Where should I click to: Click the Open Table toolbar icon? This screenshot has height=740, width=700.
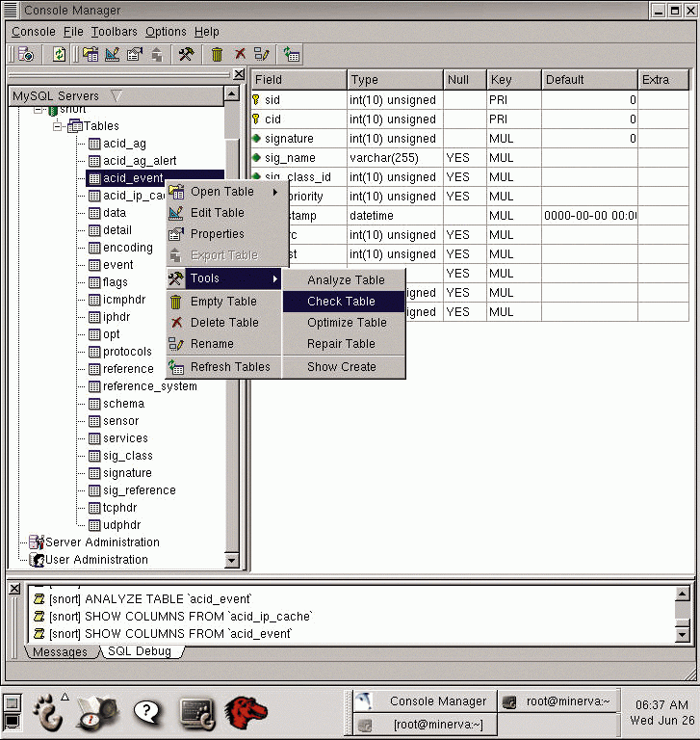tap(91, 55)
